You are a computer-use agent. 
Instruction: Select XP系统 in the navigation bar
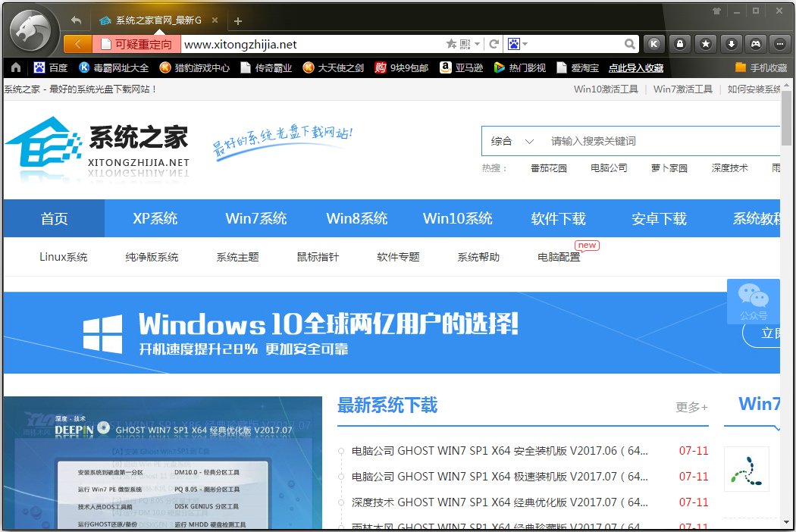(155, 219)
